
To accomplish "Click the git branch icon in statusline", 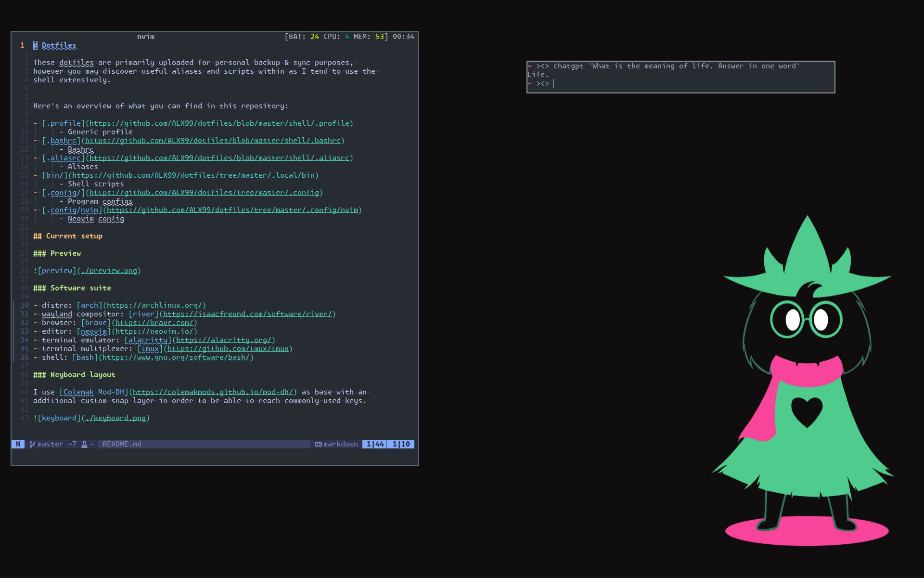I will (x=32, y=444).
